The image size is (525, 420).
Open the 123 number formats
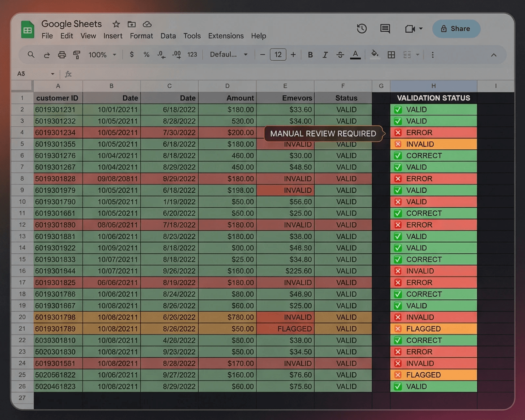pyautogui.click(x=192, y=54)
